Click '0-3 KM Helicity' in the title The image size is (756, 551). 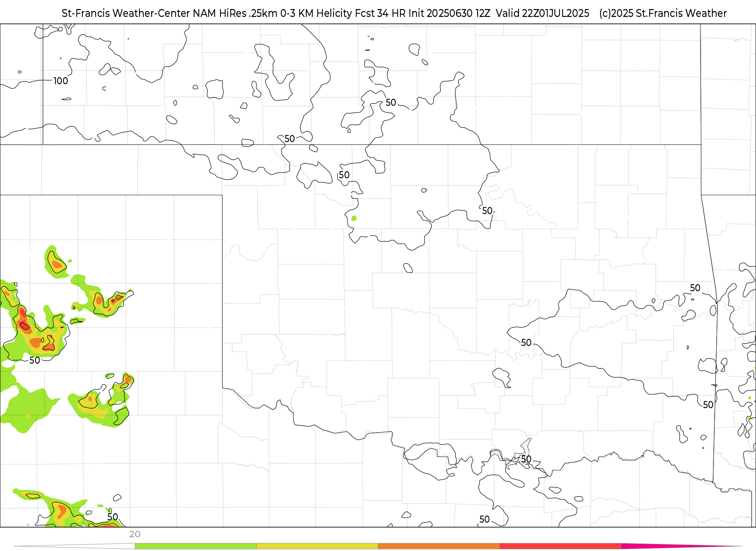316,13
